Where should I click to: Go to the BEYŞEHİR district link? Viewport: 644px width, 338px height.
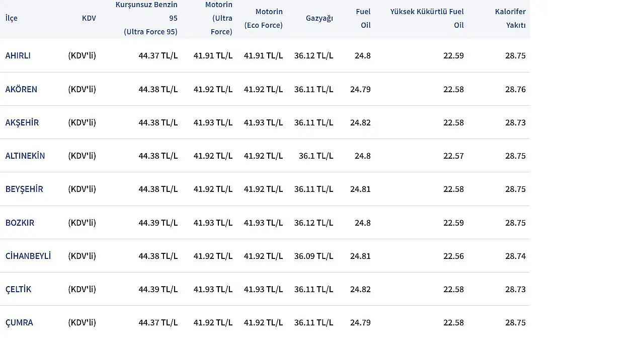(x=24, y=189)
